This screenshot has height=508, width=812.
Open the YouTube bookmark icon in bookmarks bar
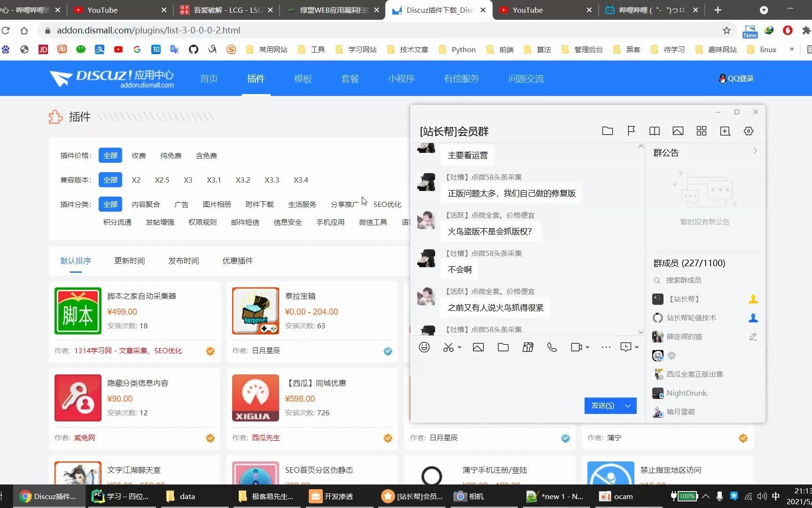[x=118, y=49]
